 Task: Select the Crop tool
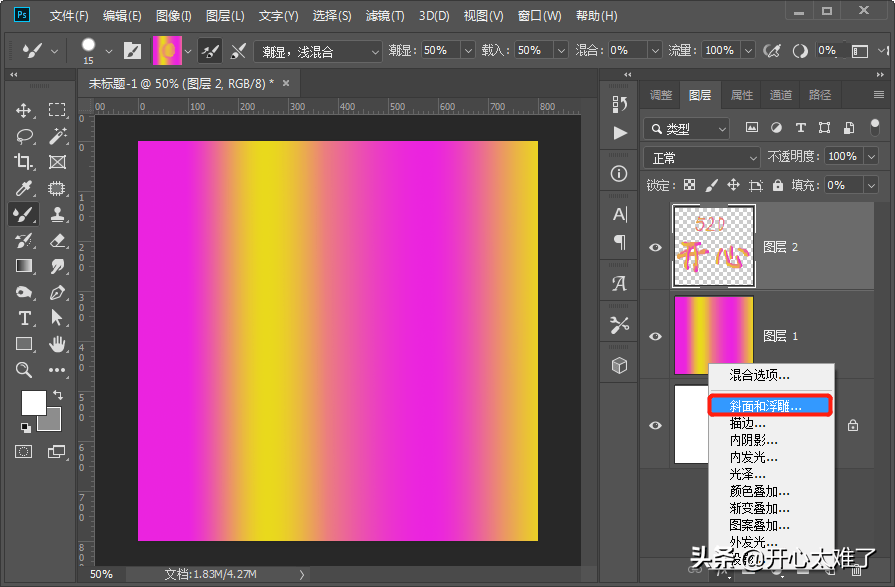pyautogui.click(x=24, y=162)
